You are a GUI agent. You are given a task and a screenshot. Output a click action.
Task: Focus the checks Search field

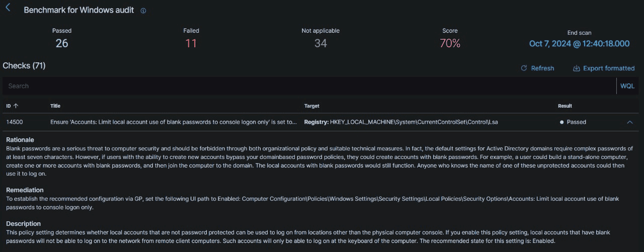coord(302,86)
